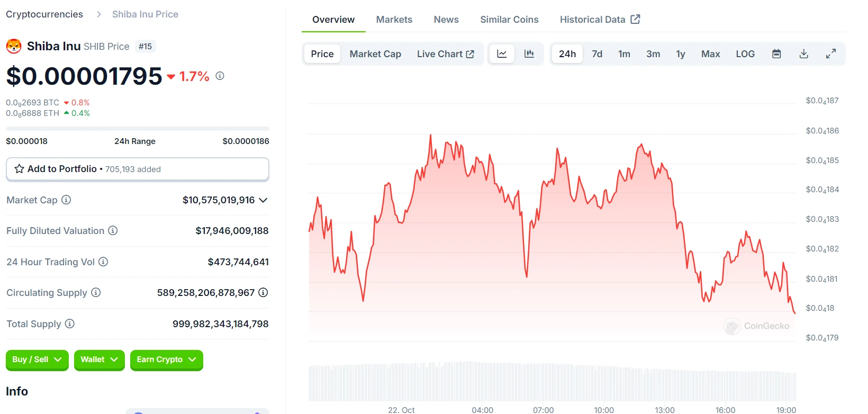Click the star icon in Add to Portfolio

click(20, 169)
